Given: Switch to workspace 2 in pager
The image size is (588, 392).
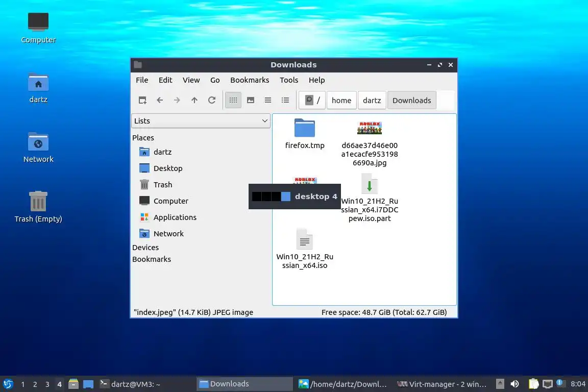Looking at the screenshot, I should coord(35,384).
